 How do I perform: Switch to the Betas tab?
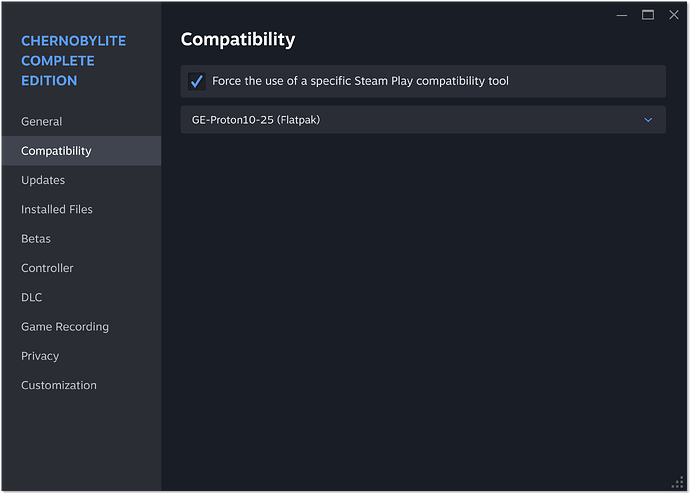[36, 239]
